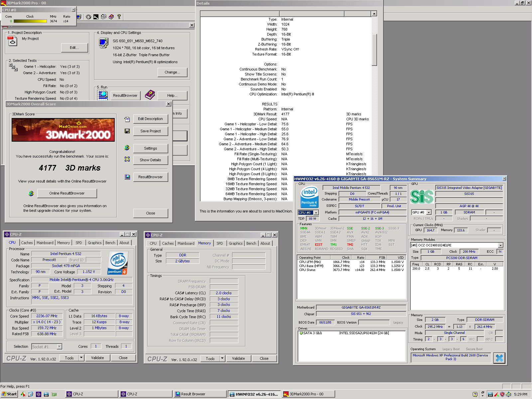
Task: Open the GPU #0 dropdown in HWiNFO
Action: point(429,212)
